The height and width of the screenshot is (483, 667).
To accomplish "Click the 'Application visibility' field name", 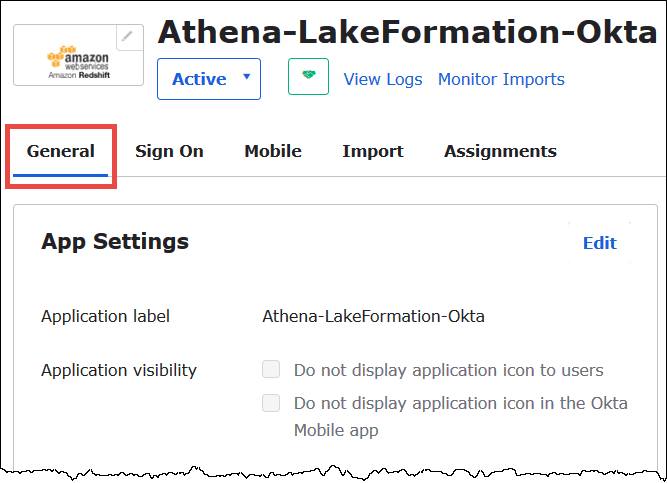I will point(119,370).
